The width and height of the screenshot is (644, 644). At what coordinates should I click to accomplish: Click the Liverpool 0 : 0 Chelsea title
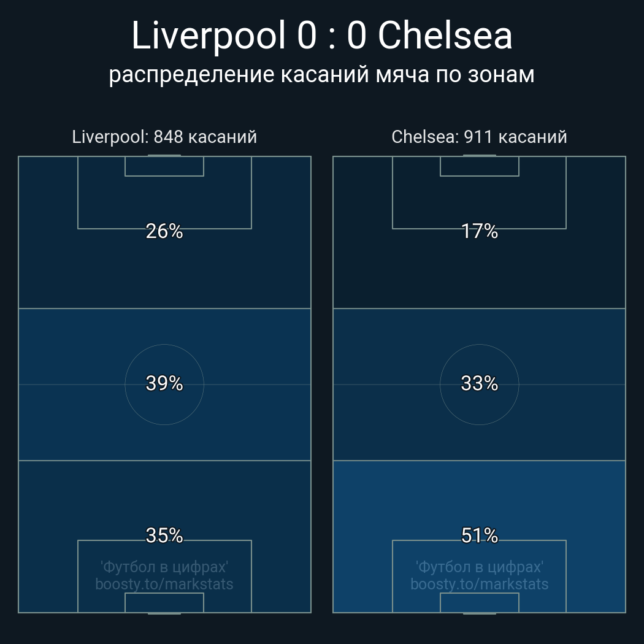321,36
